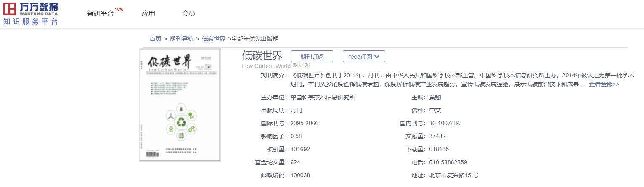The image size is (644, 187).
Task: Click the 低碳世界 journal title heading
Action: [x=262, y=55]
